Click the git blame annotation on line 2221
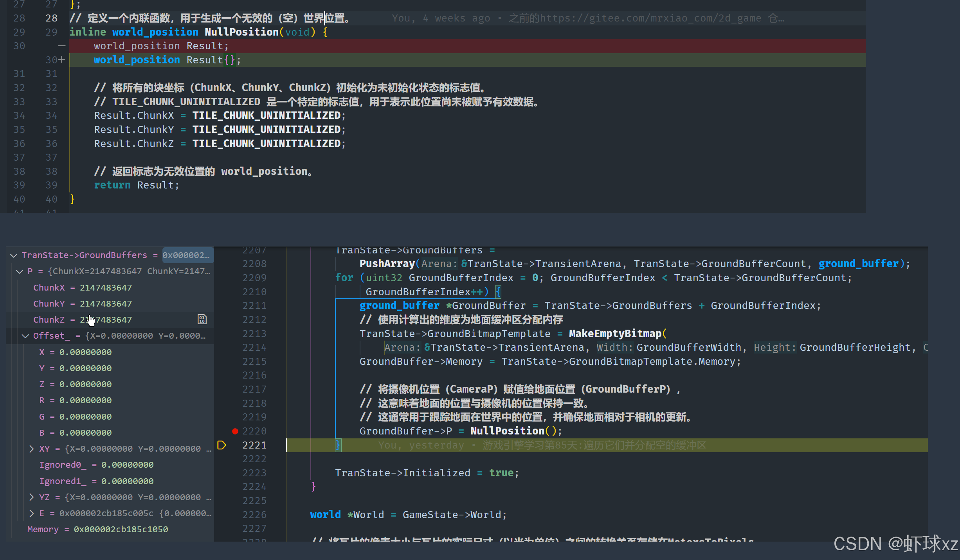Viewport: 960px width, 560px height. point(542,445)
